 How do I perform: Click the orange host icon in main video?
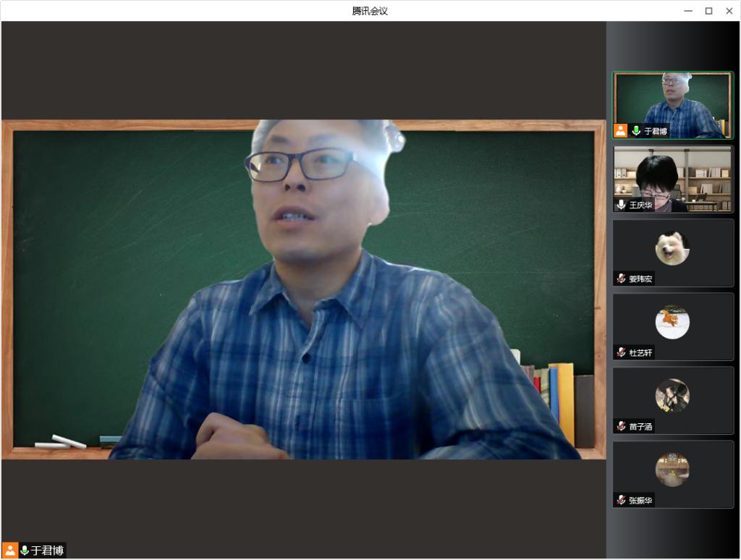[x=10, y=551]
